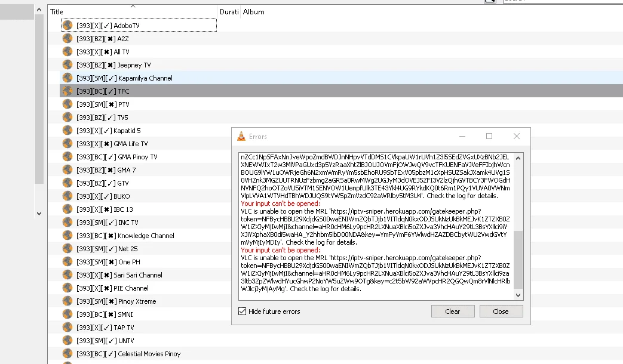Screen dimensions: 623x364
Task: Click the globe icon next to BUKO
Action: [67, 196]
